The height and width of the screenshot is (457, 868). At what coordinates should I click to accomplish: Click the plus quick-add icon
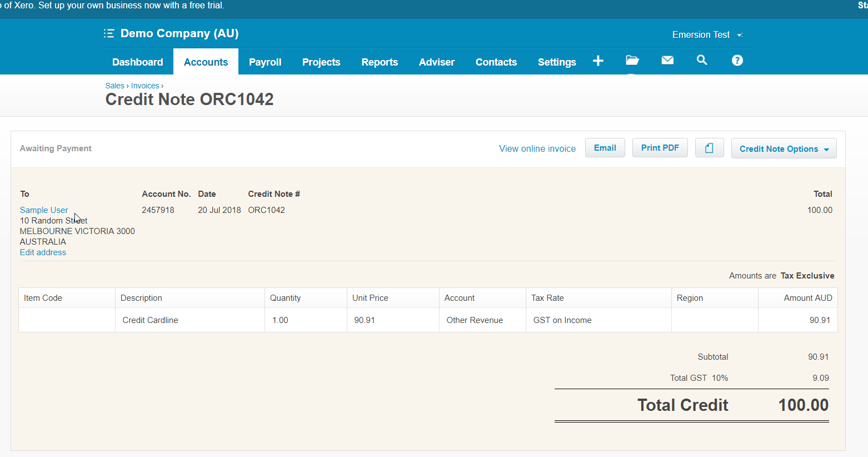(598, 61)
